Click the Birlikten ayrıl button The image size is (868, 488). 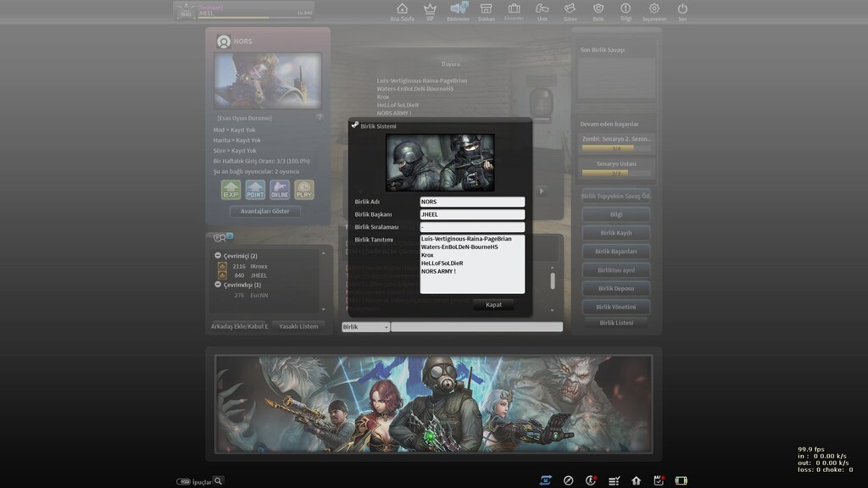pos(616,270)
